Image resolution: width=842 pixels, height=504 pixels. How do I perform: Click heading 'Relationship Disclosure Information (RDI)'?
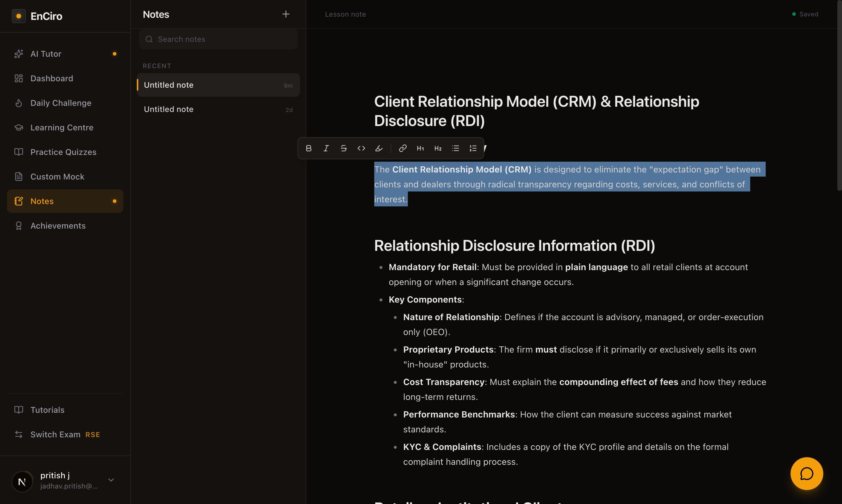click(514, 246)
